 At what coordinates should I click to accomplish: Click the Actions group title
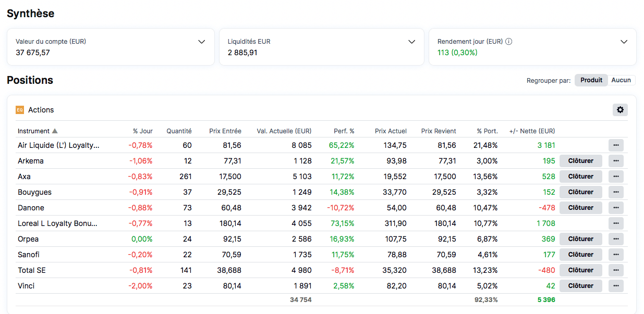pos(41,110)
